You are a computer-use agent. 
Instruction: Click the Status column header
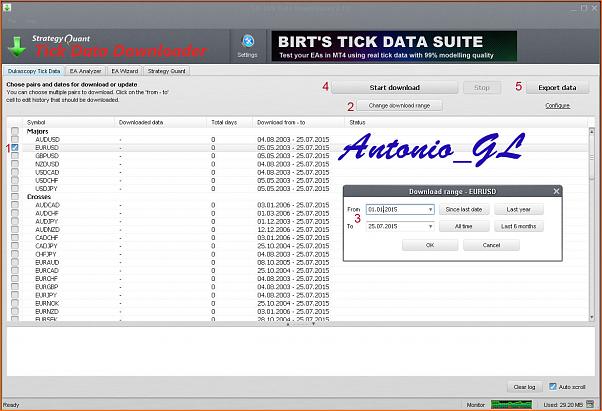[x=466, y=122]
